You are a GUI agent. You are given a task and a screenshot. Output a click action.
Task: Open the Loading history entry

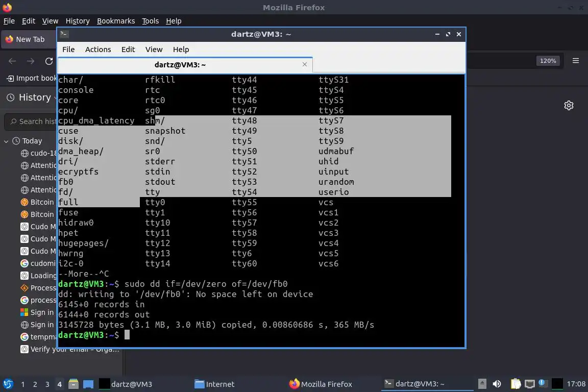coord(38,276)
